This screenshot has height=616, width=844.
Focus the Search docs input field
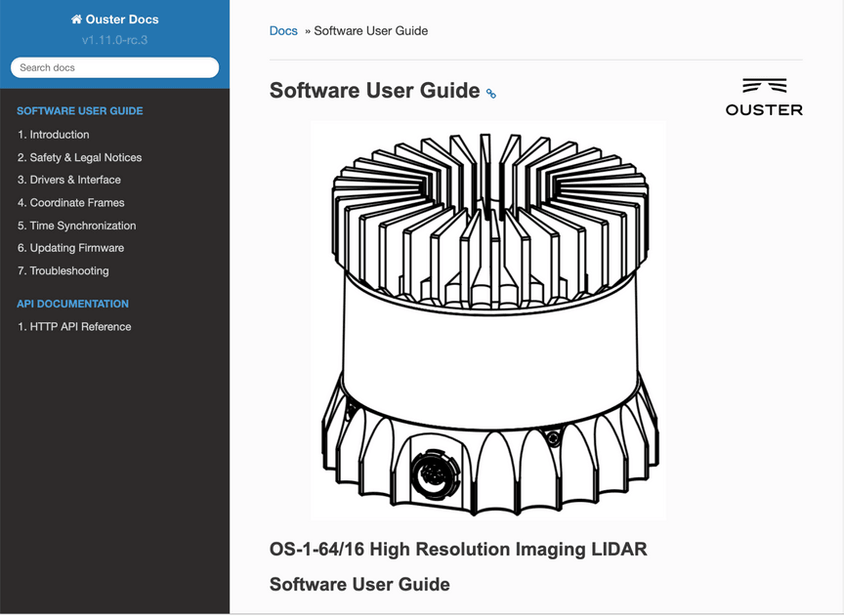[114, 67]
